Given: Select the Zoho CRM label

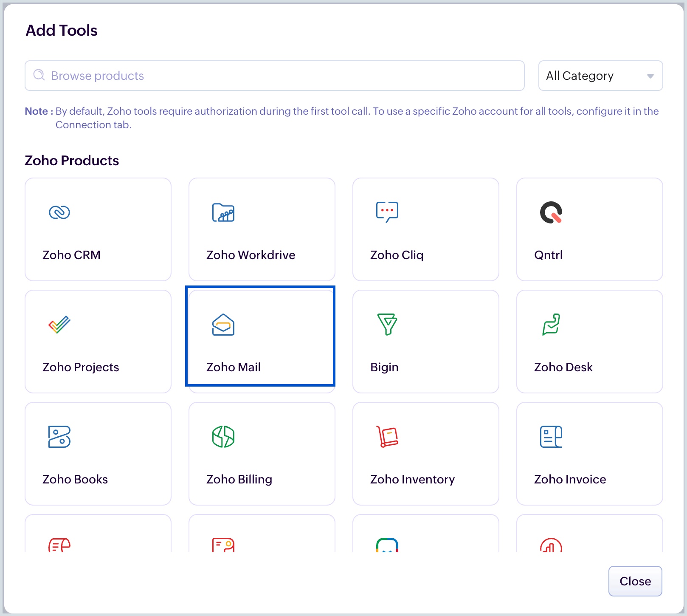Looking at the screenshot, I should click(71, 255).
